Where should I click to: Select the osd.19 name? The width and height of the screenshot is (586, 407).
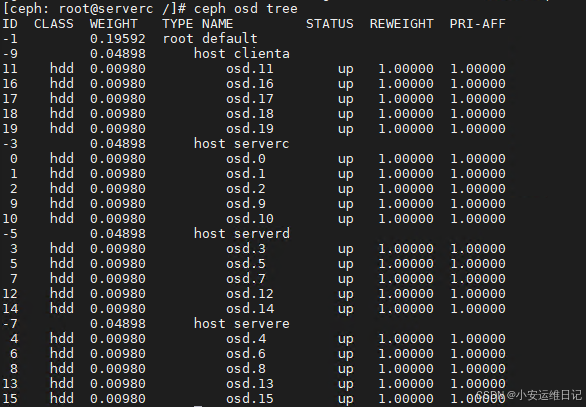tap(250, 129)
